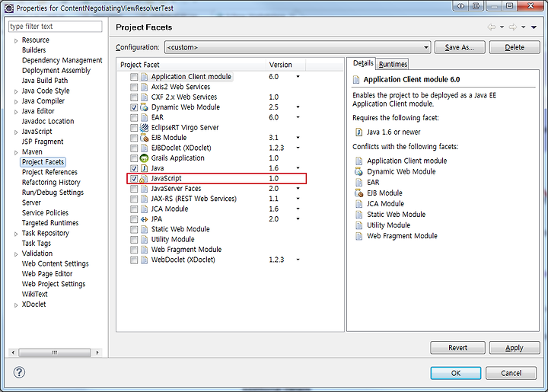Viewport: 548px width, 392px height.
Task: Uncheck the JavaScript facet checkbox
Action: 134,179
